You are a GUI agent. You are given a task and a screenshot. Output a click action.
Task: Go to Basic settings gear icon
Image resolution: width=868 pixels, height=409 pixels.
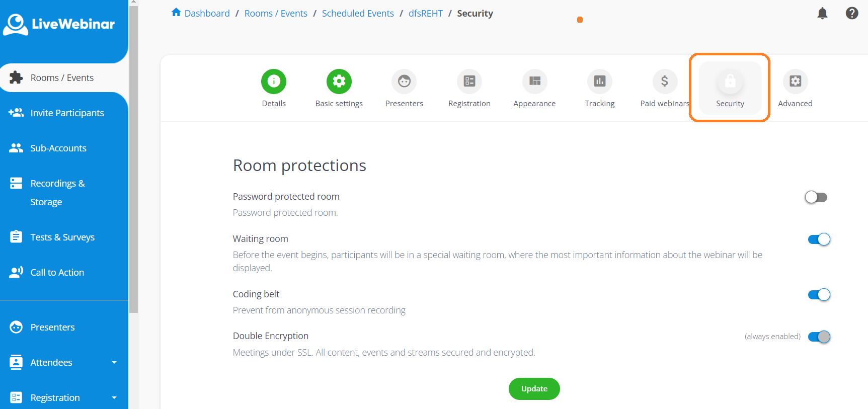339,81
